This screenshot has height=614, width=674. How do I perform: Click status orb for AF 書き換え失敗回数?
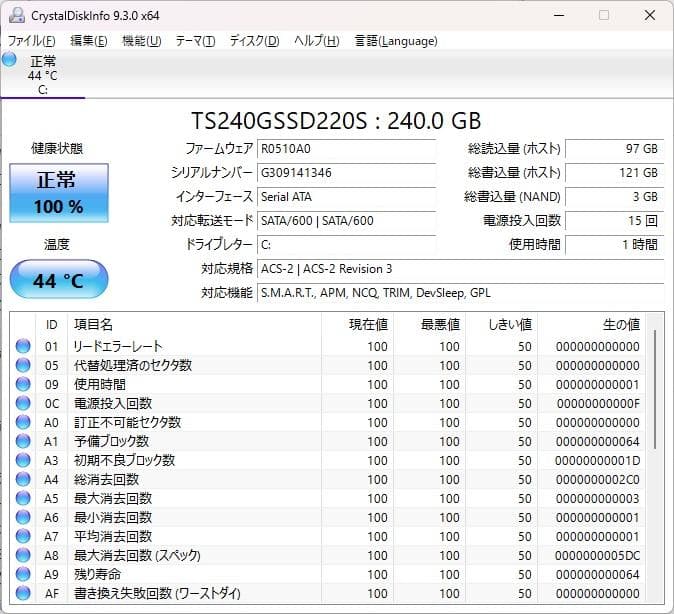(23, 593)
